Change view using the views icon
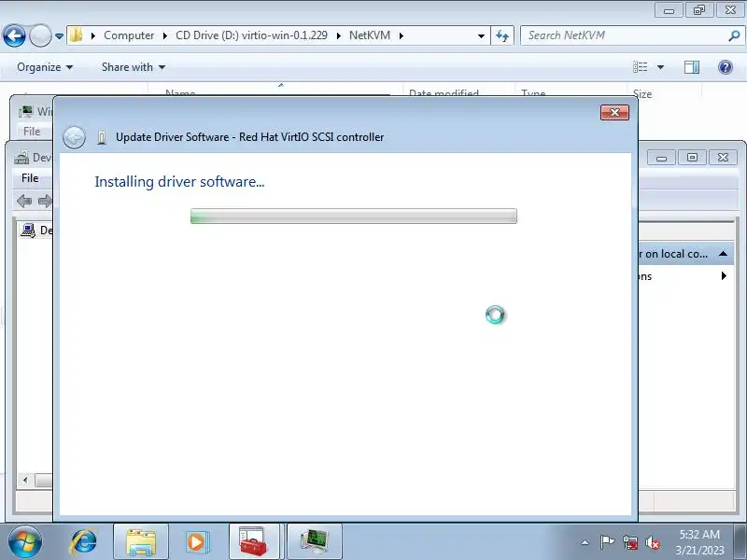Screen dimensions: 747x560 pos(640,67)
